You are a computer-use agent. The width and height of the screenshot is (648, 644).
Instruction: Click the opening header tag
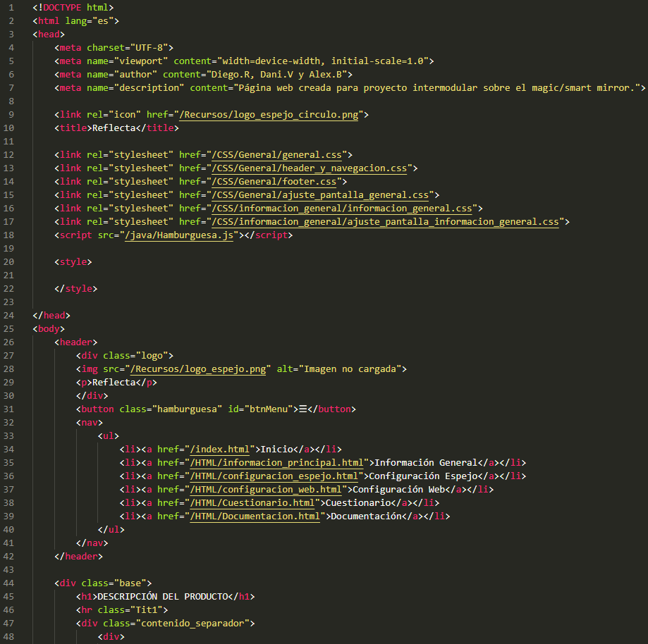click(x=75, y=342)
